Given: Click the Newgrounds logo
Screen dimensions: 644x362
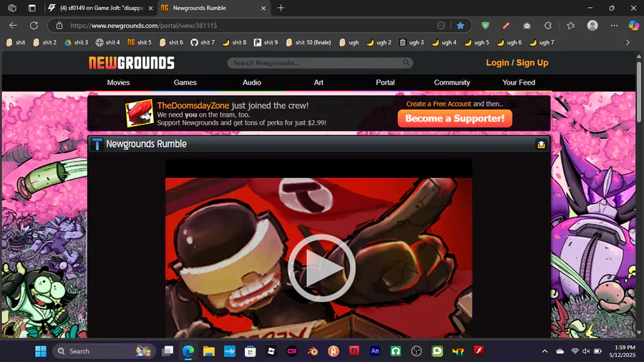Looking at the screenshot, I should pos(132,63).
